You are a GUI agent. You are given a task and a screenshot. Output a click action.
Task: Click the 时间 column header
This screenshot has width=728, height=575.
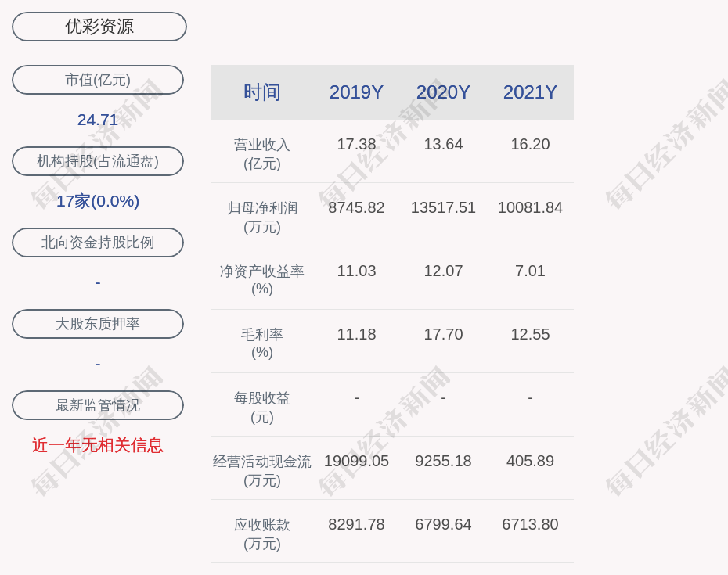click(x=262, y=92)
